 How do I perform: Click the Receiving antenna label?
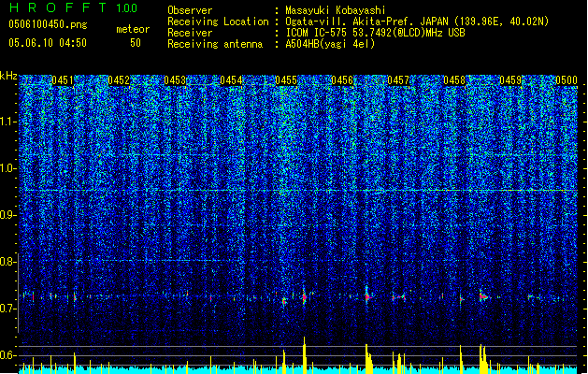point(215,44)
